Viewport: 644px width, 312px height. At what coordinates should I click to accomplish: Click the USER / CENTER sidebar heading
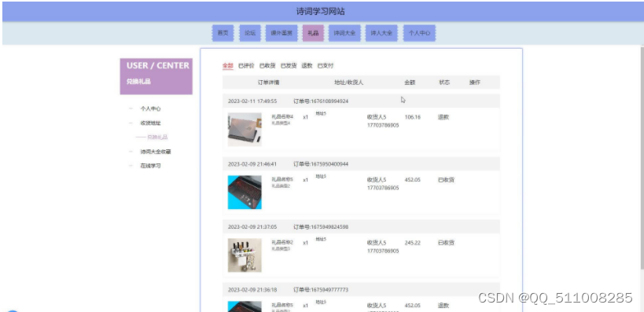pyautogui.click(x=158, y=66)
